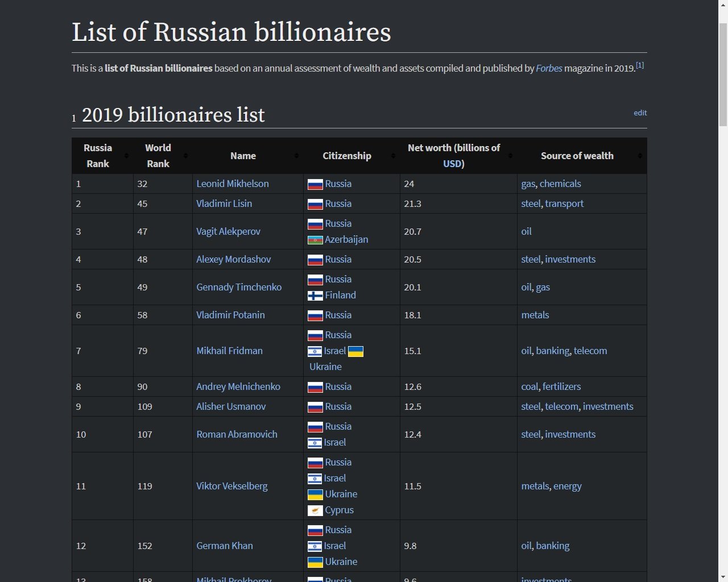Select net worth value 21.3

click(412, 203)
